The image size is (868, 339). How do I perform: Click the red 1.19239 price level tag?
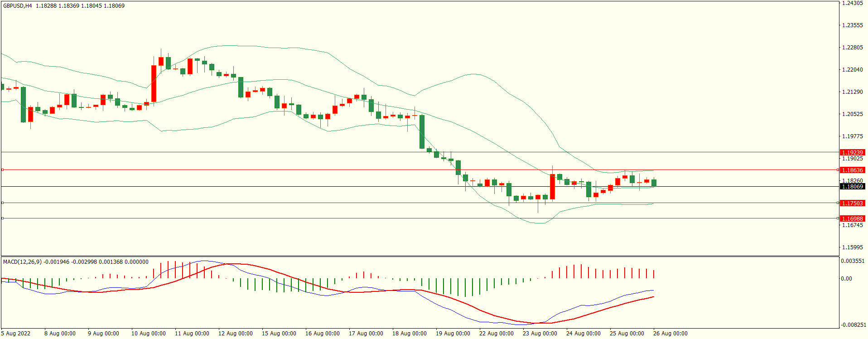click(x=852, y=152)
